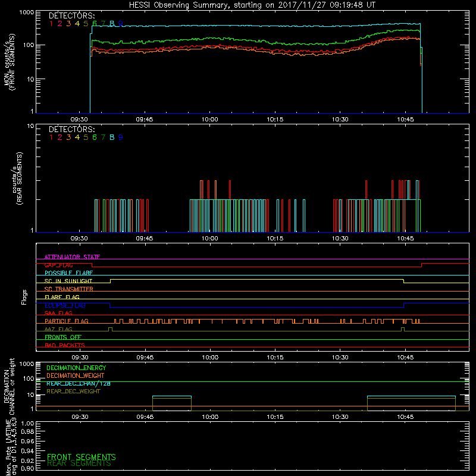476x476 pixels.
Task: Select the BAD_PACKETS label
Action: (x=65, y=345)
